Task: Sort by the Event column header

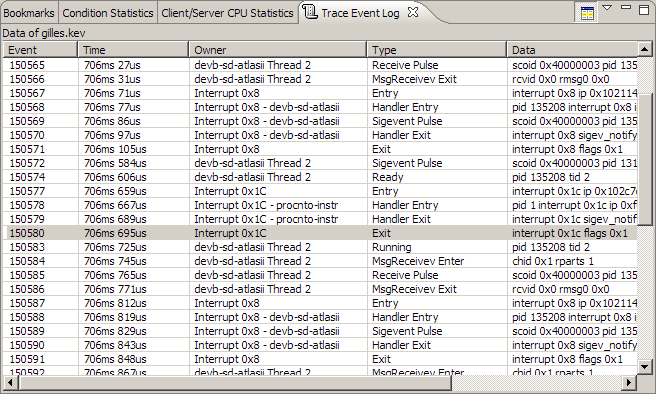Action: 40,50
